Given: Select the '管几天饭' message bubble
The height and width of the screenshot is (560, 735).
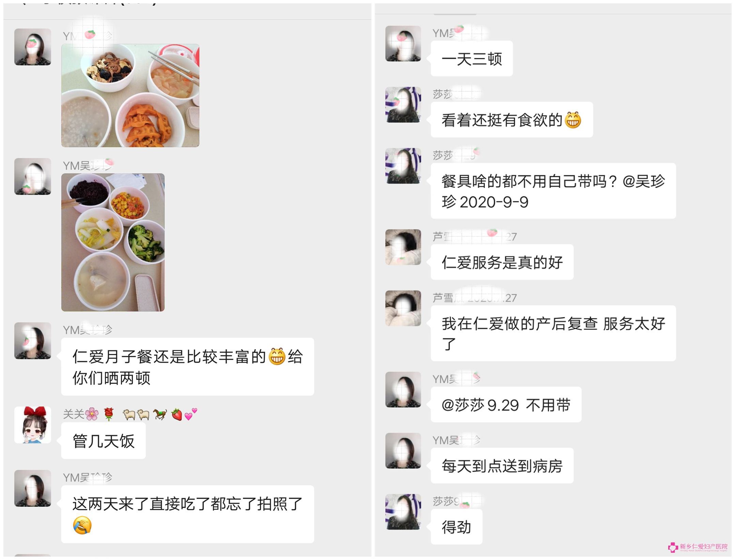Looking at the screenshot, I should 104,441.
